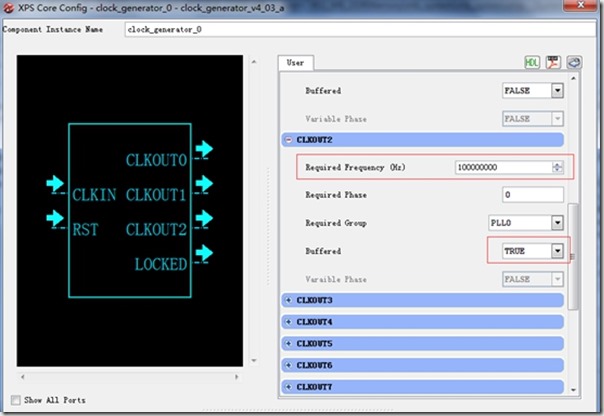Collapse the CLKOUT2 section
Viewport: 604px width, 416px height.
point(289,140)
